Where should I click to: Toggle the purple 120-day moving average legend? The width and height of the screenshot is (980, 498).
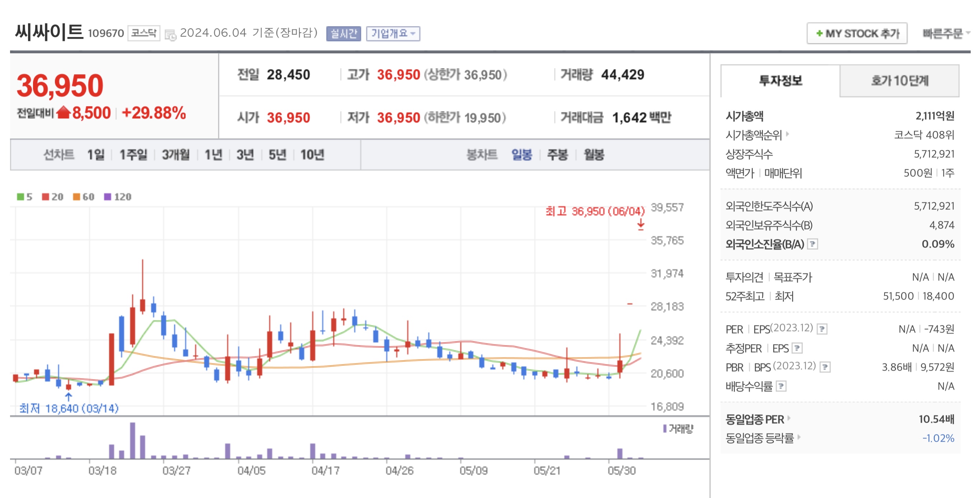114,197
